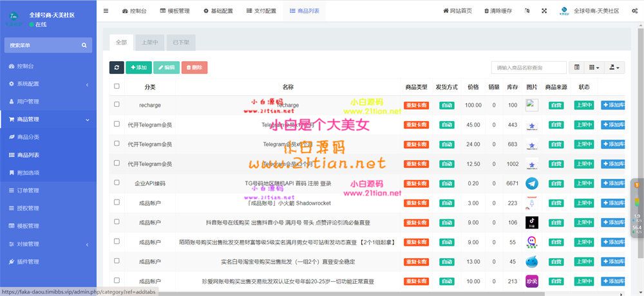
Task: Open 控制台 in the sidebar
Action: [48, 66]
